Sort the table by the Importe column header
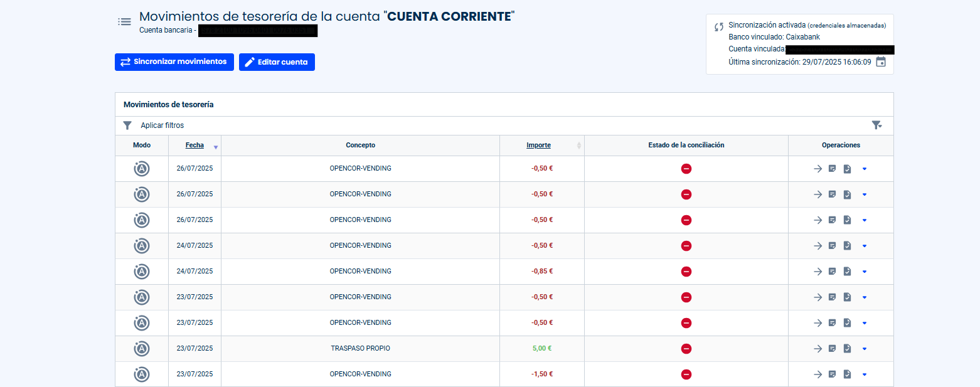The width and height of the screenshot is (980, 387). click(x=538, y=145)
